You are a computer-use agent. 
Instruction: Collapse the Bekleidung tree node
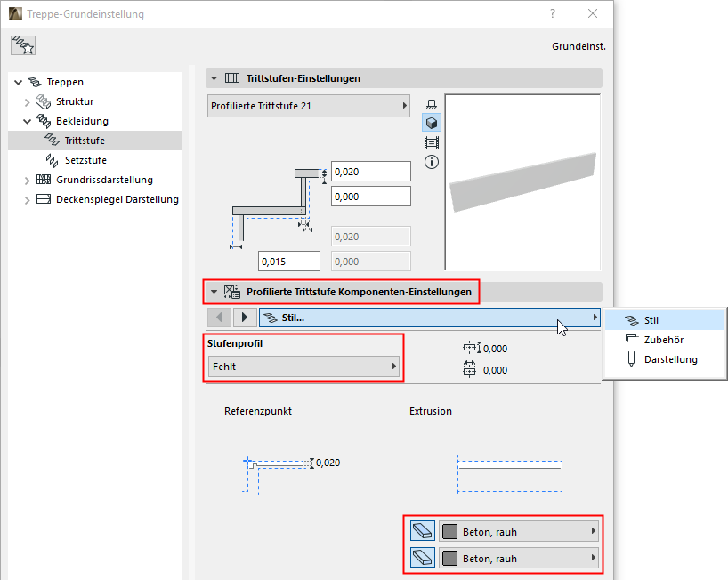point(27,122)
